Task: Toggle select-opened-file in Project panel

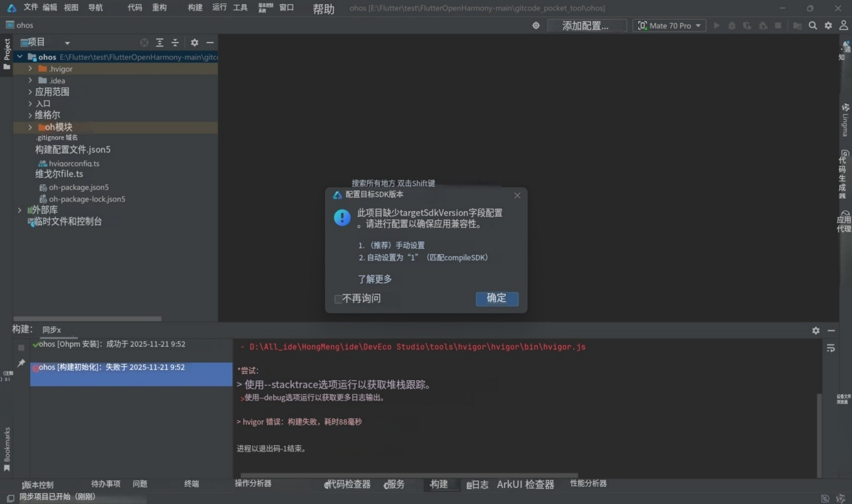Action: tap(144, 43)
